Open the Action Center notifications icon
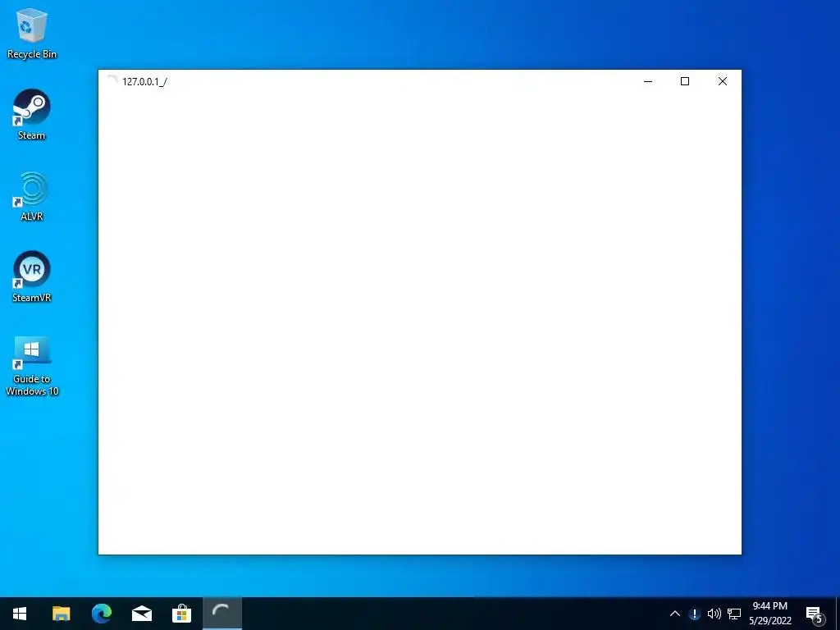 click(815, 614)
